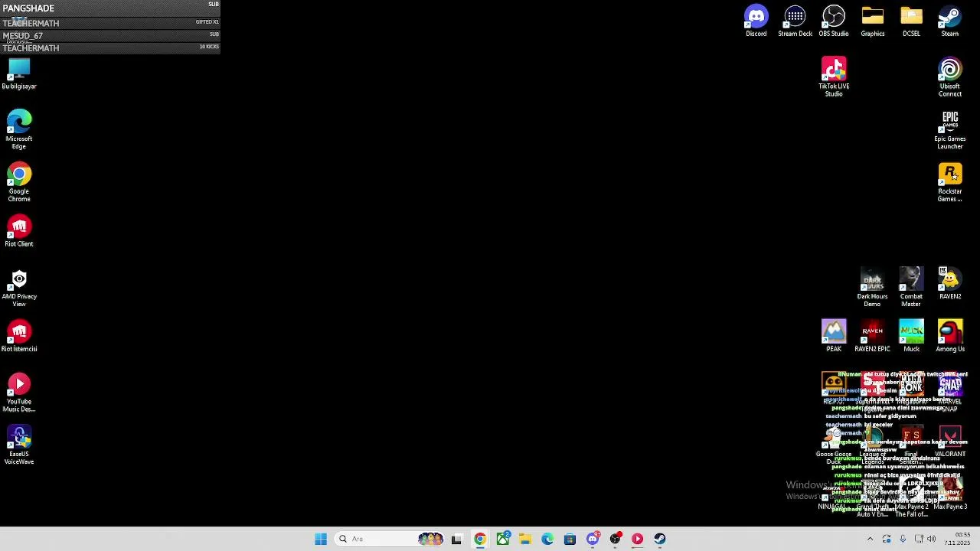
Task: Select the Google Chrome desktop shortcut
Action: (x=19, y=182)
